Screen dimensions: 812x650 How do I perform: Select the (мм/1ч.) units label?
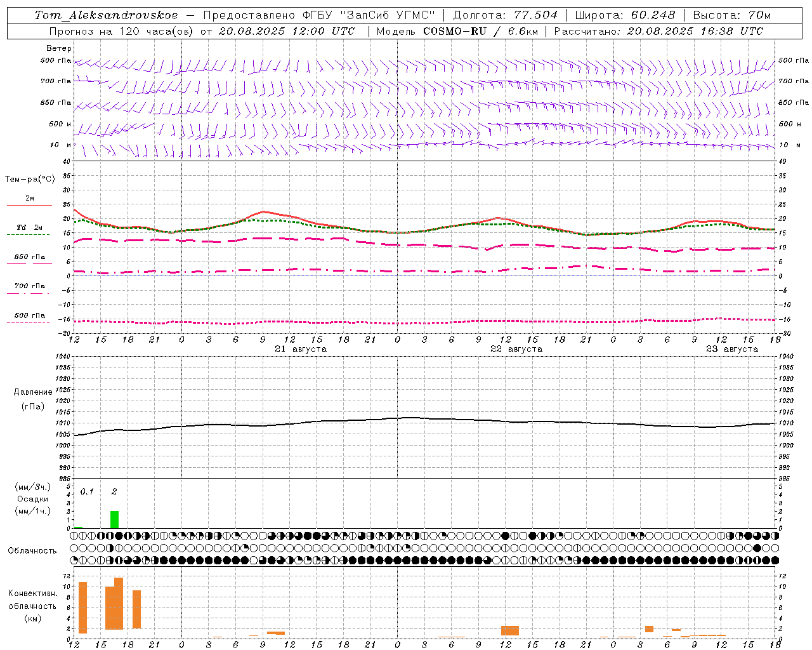32,510
